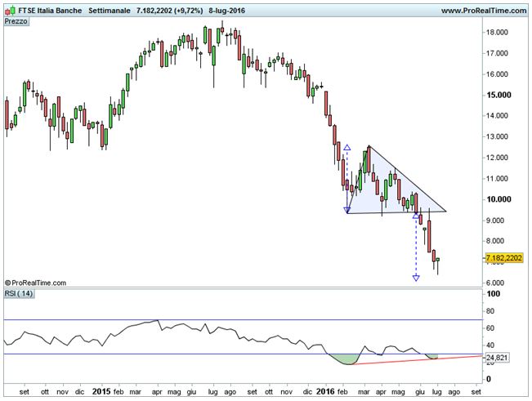
Task: Click the RSI ( 14) indicator label
Action: click(x=19, y=293)
